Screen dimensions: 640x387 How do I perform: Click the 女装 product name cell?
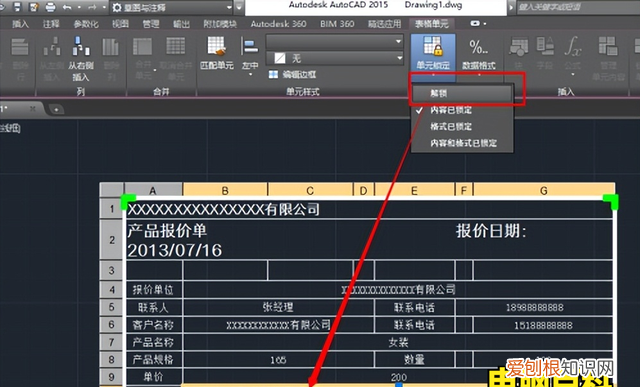[x=398, y=342]
